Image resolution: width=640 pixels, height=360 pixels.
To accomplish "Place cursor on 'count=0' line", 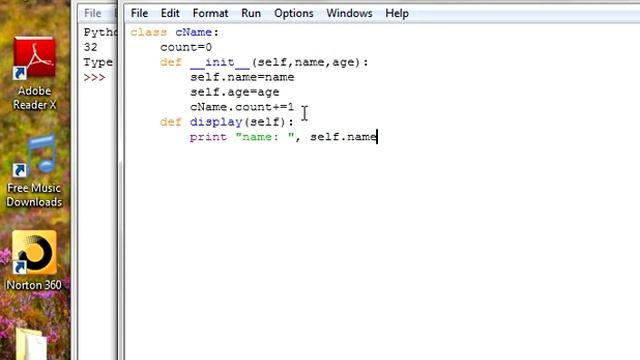I will pos(186,47).
